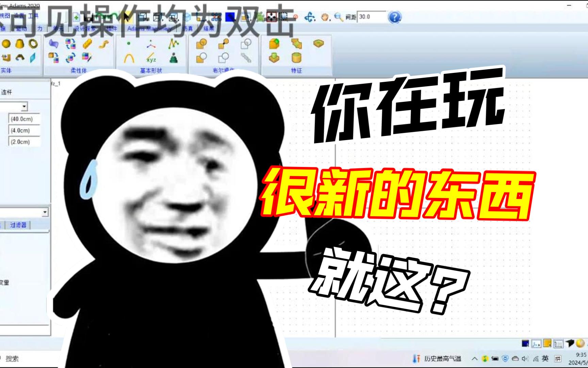The width and height of the screenshot is (588, 368).
Task: Select the green point mass tool
Action: click(x=174, y=58)
